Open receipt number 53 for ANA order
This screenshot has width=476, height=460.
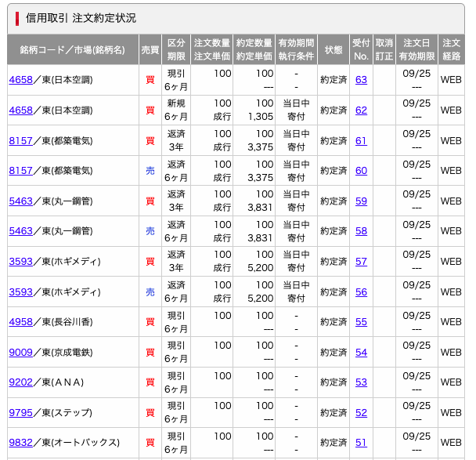(361, 382)
